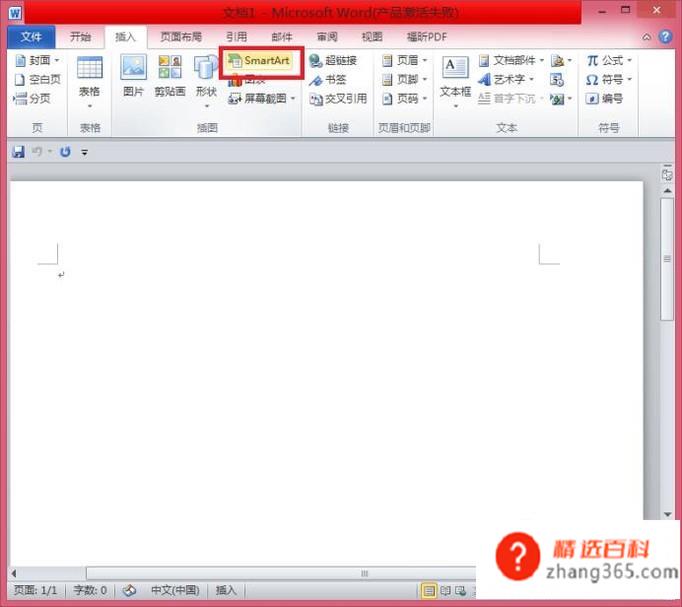This screenshot has height=607, width=682.
Task: Click the page count 页面: 1/1 in status bar
Action: (x=36, y=590)
